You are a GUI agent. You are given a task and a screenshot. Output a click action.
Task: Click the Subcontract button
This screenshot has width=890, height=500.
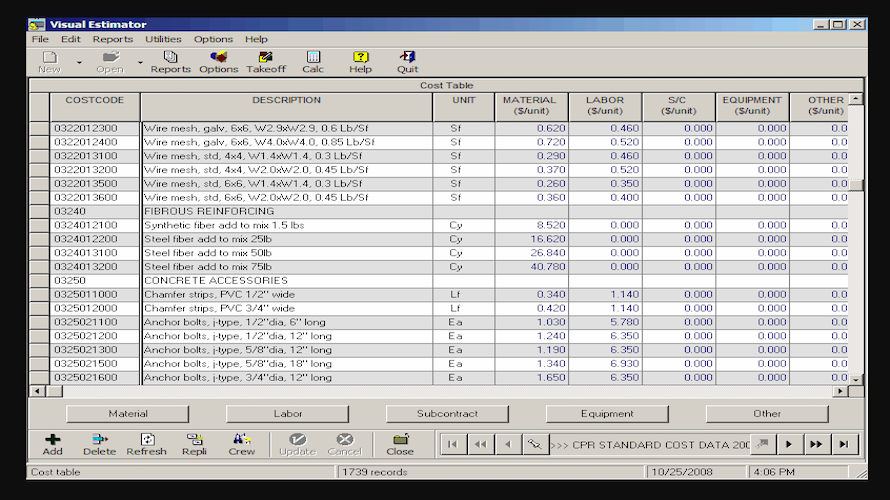pos(447,413)
